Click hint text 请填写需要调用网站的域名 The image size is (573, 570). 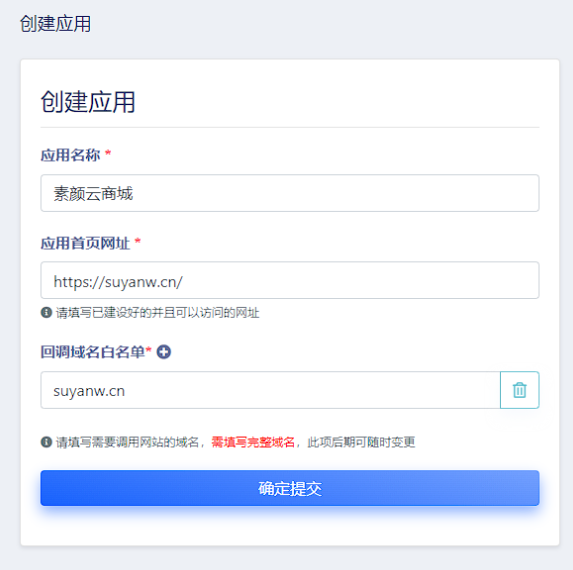tap(127, 442)
